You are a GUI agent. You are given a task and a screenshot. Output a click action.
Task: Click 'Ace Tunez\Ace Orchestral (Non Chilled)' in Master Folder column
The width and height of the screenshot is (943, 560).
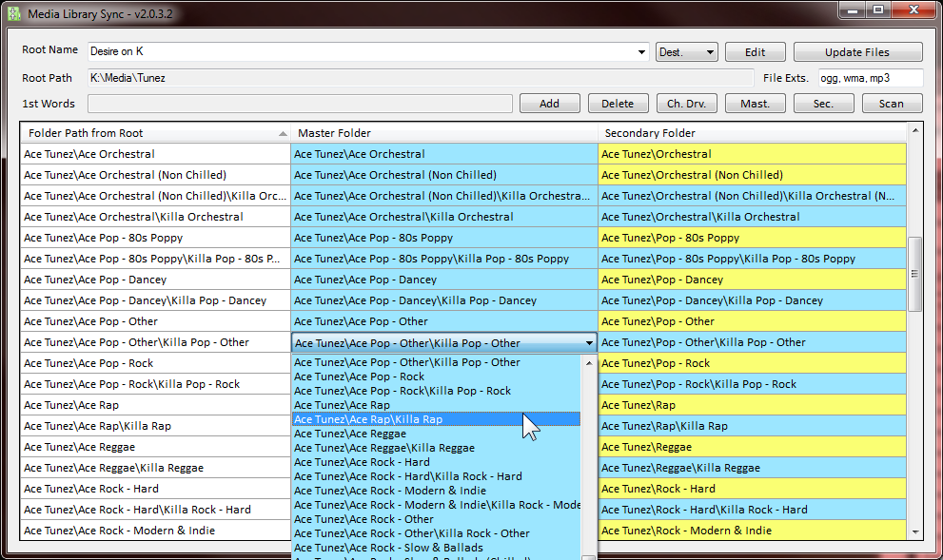point(444,175)
